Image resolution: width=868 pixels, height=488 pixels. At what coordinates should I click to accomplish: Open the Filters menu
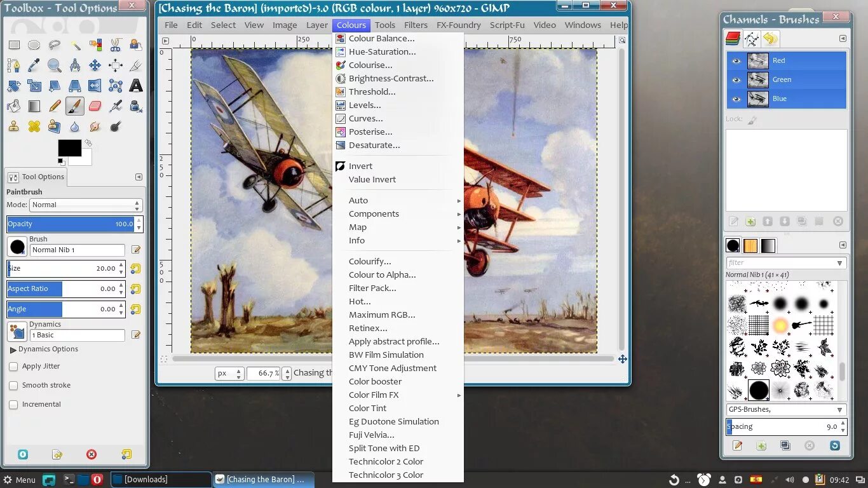(x=416, y=25)
